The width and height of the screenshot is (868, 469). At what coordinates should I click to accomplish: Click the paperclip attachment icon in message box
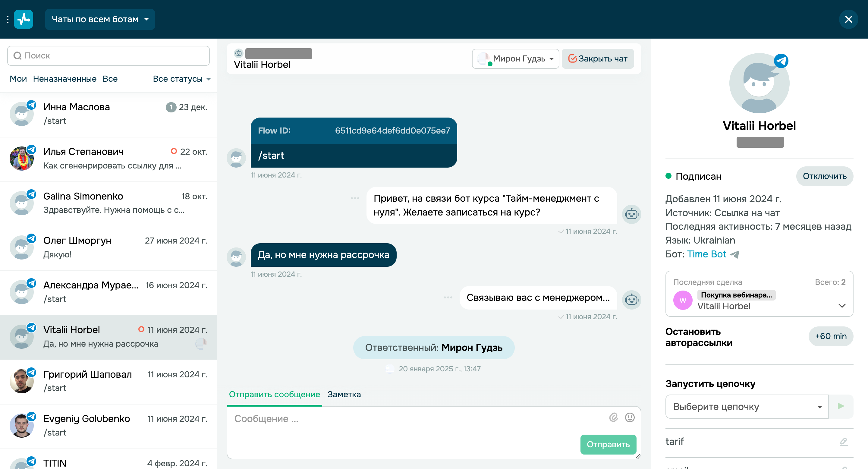[614, 417]
